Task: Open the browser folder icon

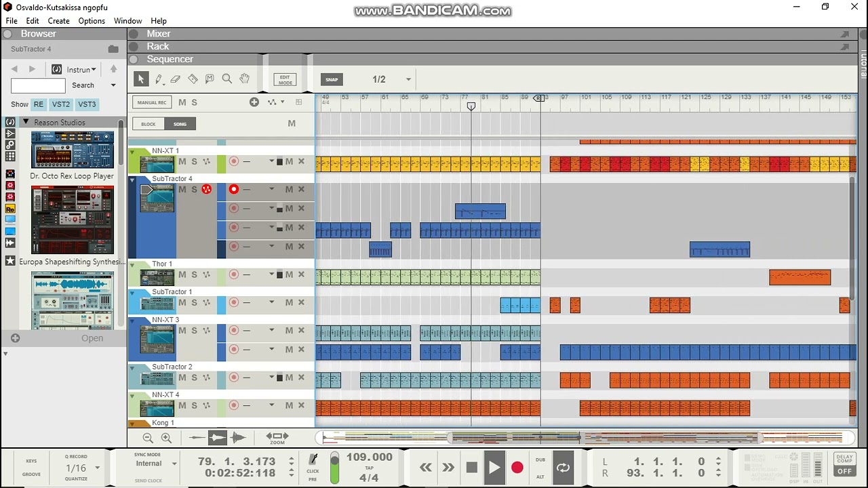Action: [x=113, y=49]
